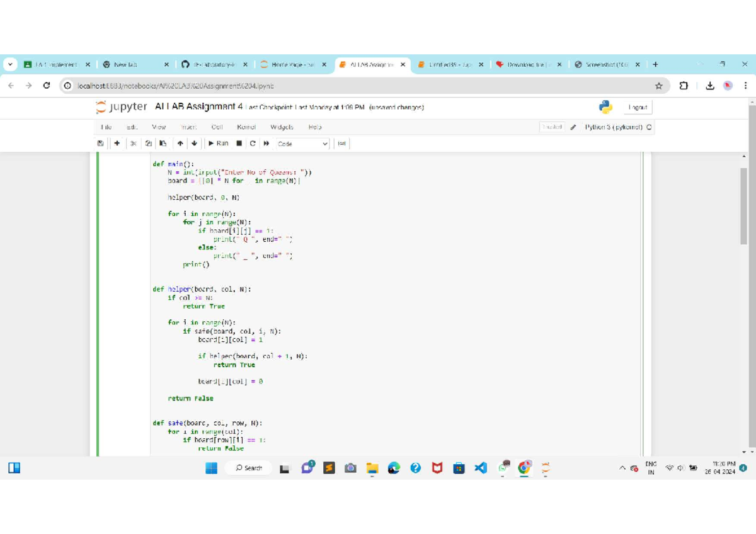Insert a new cell below with plus icon
Screen dimensions: 756x534
(117, 144)
